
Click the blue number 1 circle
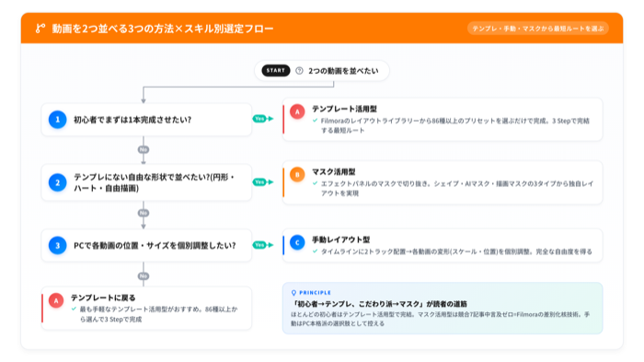pos(57,120)
